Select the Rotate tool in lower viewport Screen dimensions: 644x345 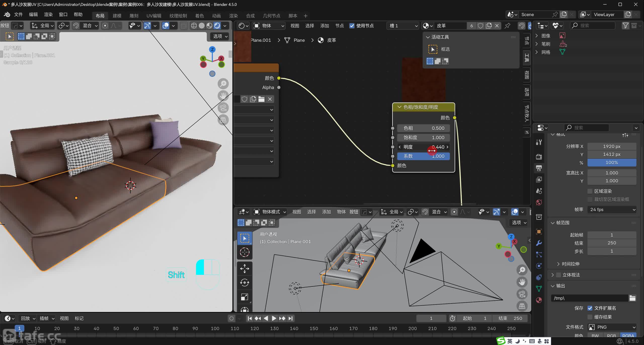point(244,283)
